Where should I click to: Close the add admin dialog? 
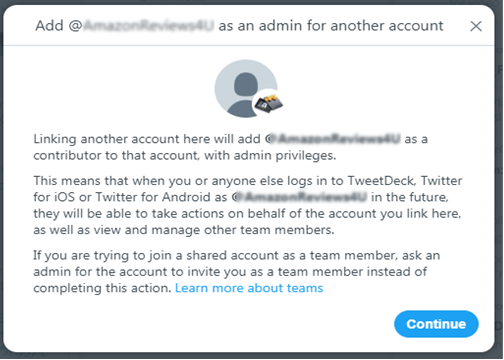(x=476, y=26)
